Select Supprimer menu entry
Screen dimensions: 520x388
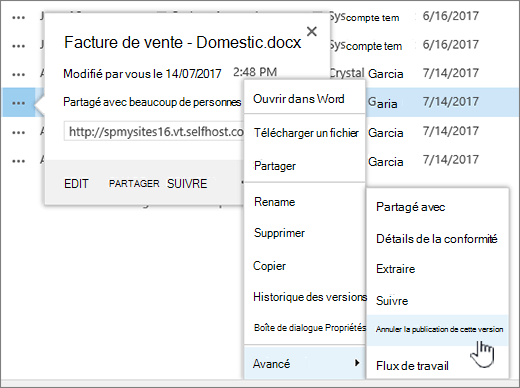tap(305, 233)
